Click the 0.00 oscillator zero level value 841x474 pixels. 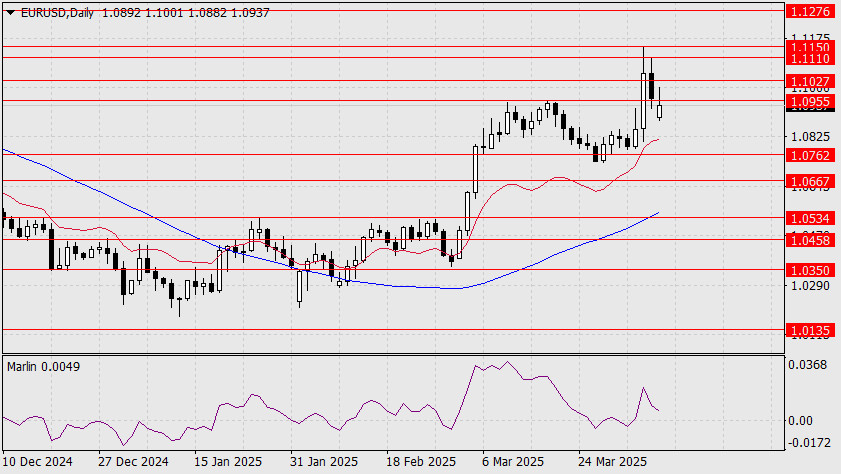(800, 420)
